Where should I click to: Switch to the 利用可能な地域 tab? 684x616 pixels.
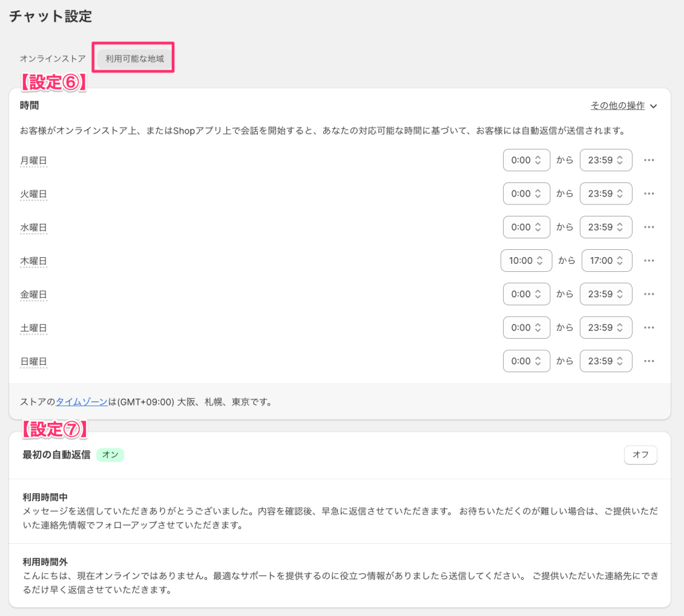tap(133, 58)
